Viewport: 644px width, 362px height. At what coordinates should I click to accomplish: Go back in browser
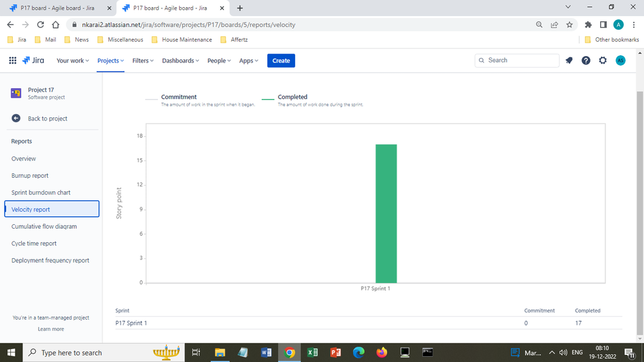point(10,24)
